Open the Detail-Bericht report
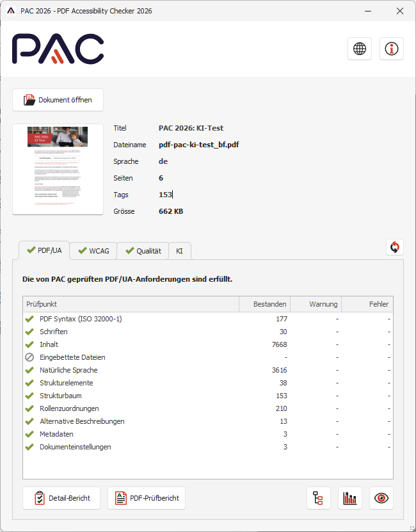 pos(61,498)
